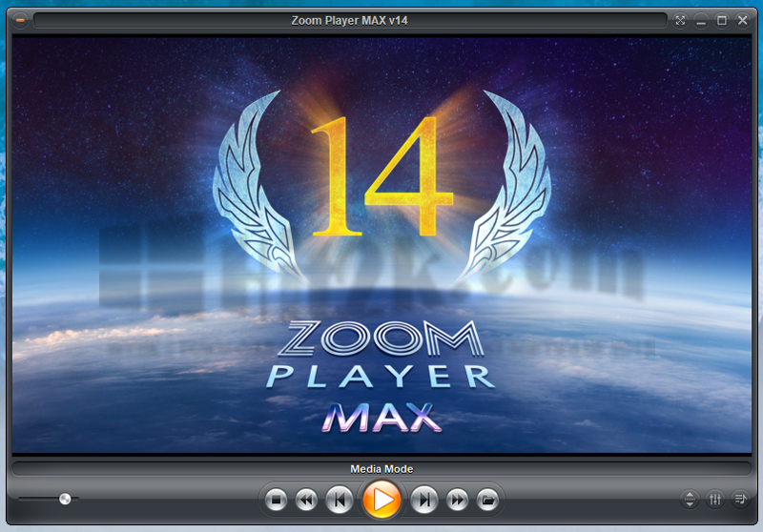Show the playlist editor icon
The width and height of the screenshot is (763, 532).
[741, 499]
